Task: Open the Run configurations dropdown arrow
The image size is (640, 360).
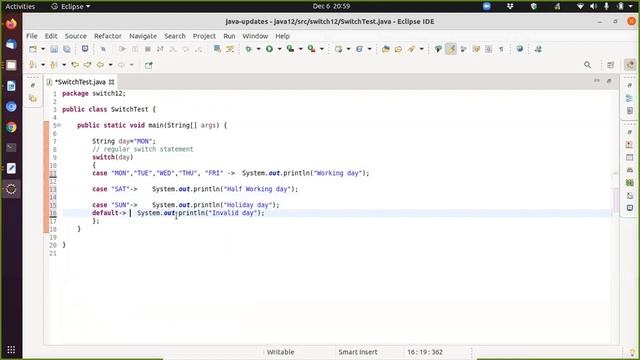Action: (280, 49)
